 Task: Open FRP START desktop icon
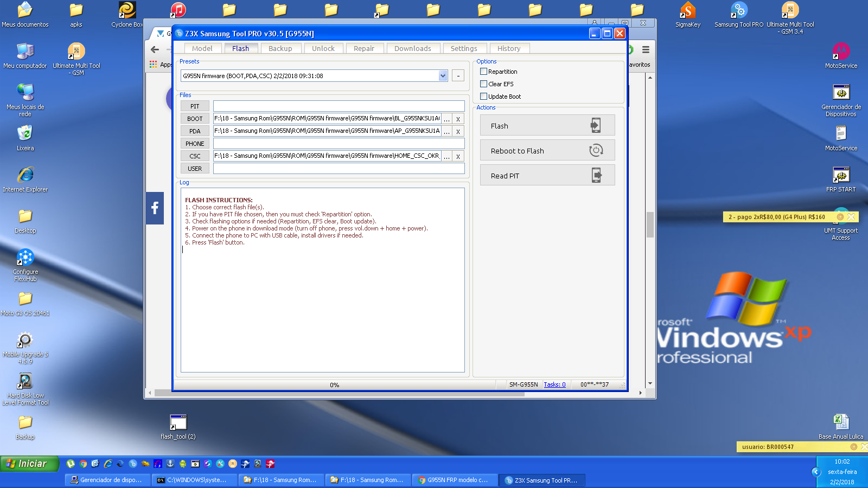841,179
